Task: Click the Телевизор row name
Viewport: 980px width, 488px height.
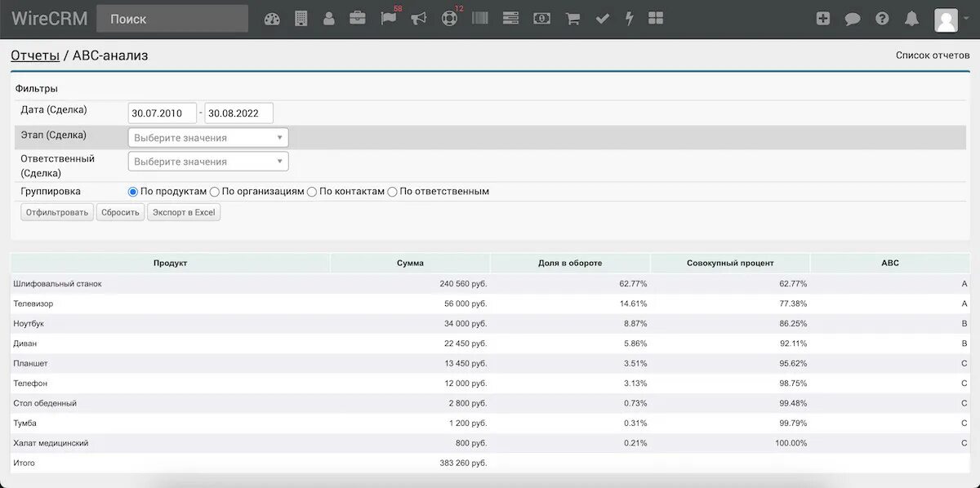Action: [33, 304]
